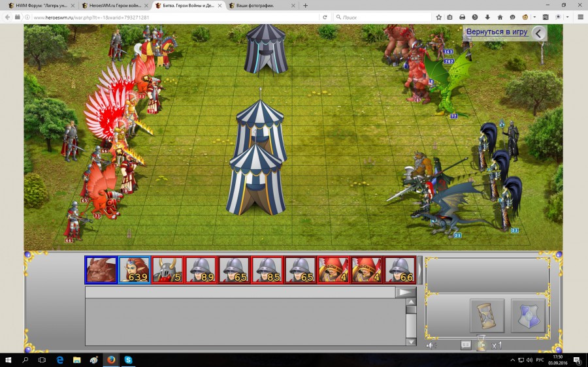
Task: Open the battle chat bubble icon
Action: coord(465,345)
